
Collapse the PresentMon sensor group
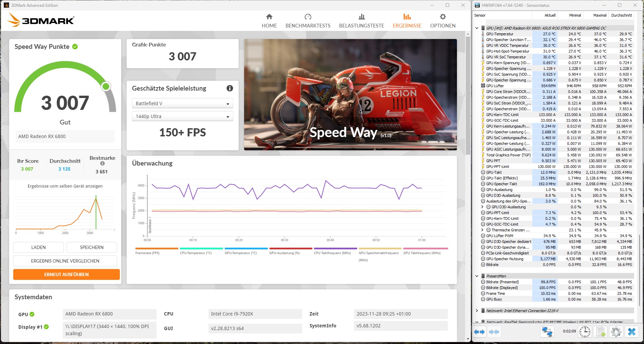(477, 276)
